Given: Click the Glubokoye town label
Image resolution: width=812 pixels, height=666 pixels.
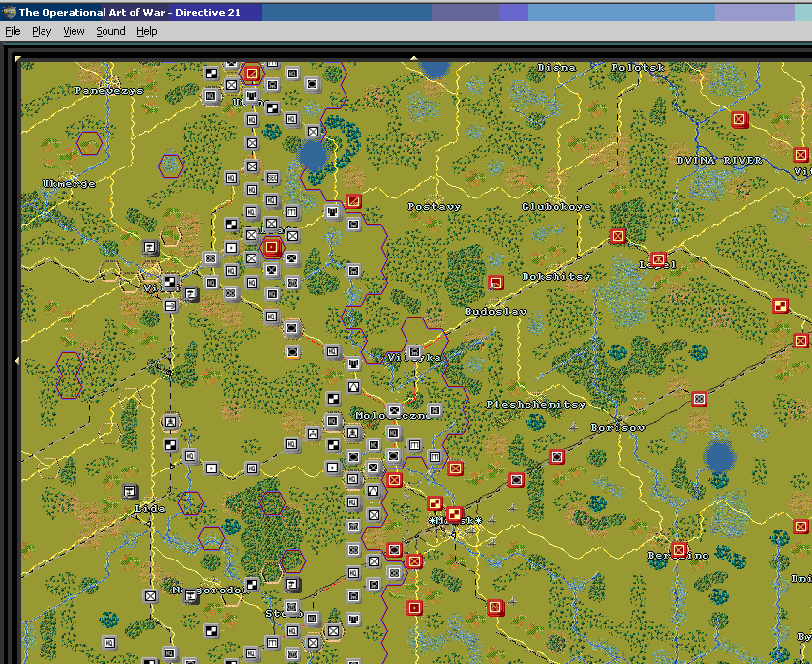Looking at the screenshot, I should tap(556, 206).
